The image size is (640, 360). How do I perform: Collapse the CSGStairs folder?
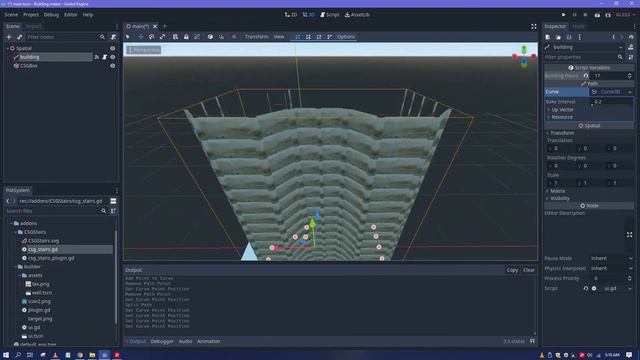tap(16, 232)
